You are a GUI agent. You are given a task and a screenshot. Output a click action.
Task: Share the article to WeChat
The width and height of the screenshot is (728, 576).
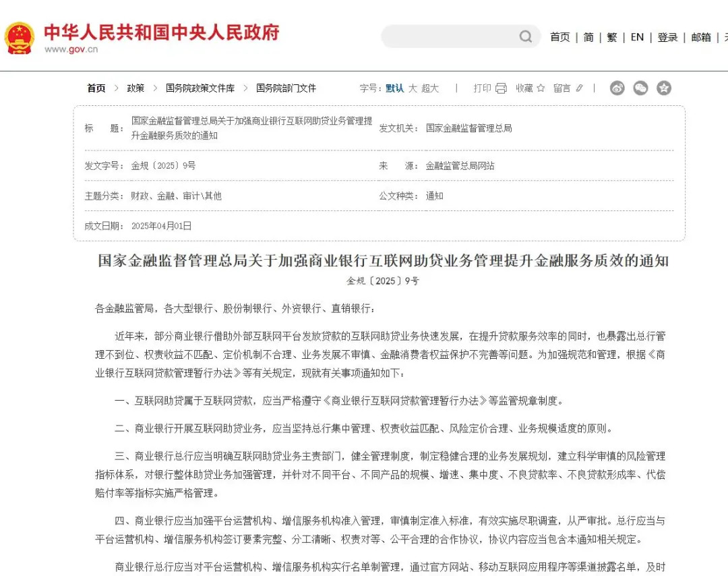coord(640,88)
